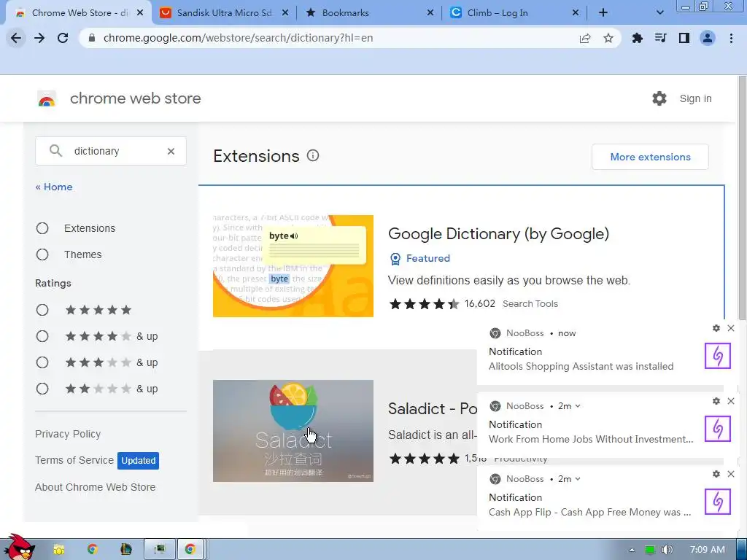Show hidden tray icons arrow
Image resolution: width=747 pixels, height=560 pixels.
[x=632, y=550]
